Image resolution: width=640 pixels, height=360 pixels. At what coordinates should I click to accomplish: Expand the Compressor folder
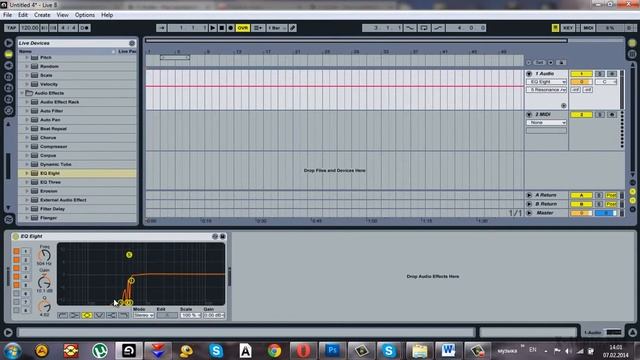pyautogui.click(x=27, y=147)
